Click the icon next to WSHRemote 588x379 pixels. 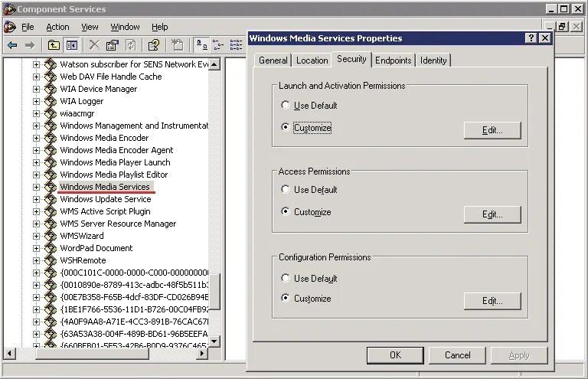coord(51,260)
